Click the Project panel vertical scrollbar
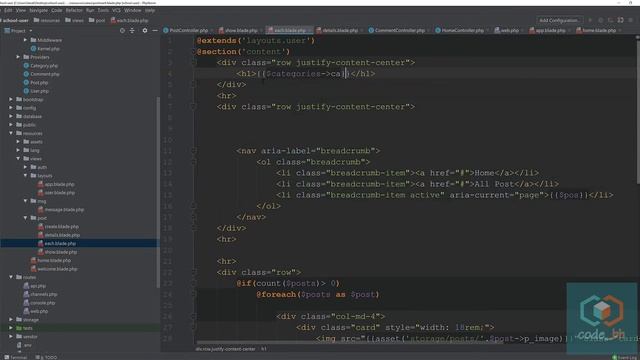Viewport: 640px width, 360px height. pos(158,192)
